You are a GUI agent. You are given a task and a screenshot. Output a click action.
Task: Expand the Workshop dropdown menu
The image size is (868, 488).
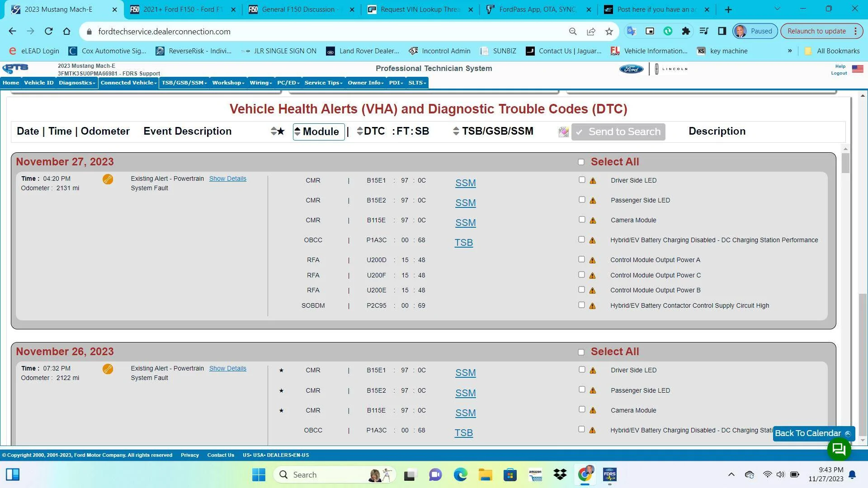[x=228, y=83]
